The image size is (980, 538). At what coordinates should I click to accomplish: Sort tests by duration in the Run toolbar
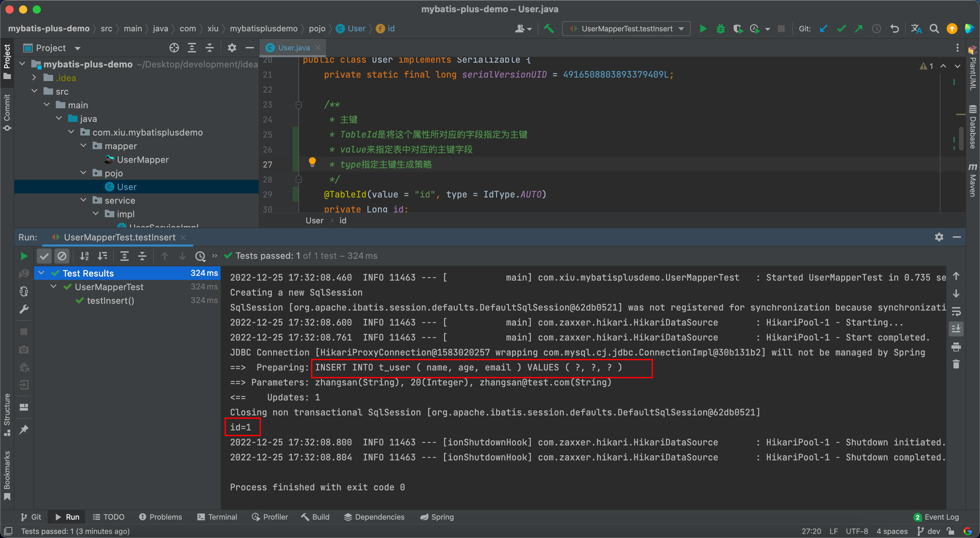point(102,256)
